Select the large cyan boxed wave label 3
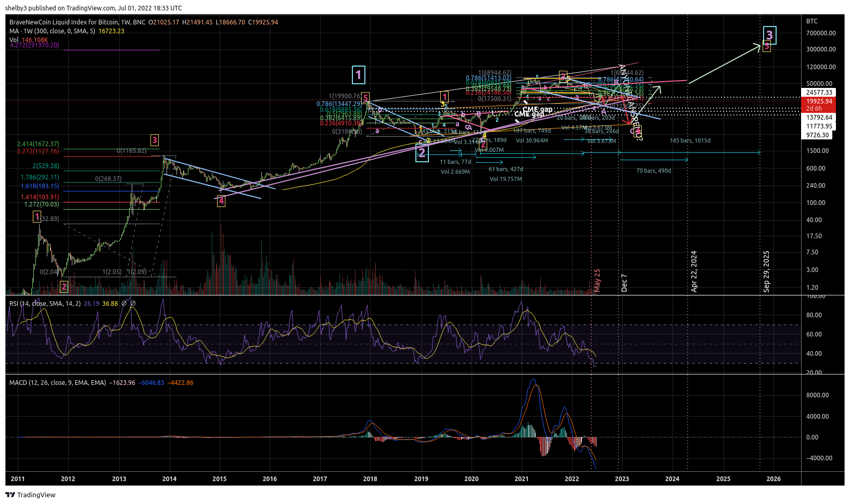The image size is (850, 504). (x=770, y=35)
